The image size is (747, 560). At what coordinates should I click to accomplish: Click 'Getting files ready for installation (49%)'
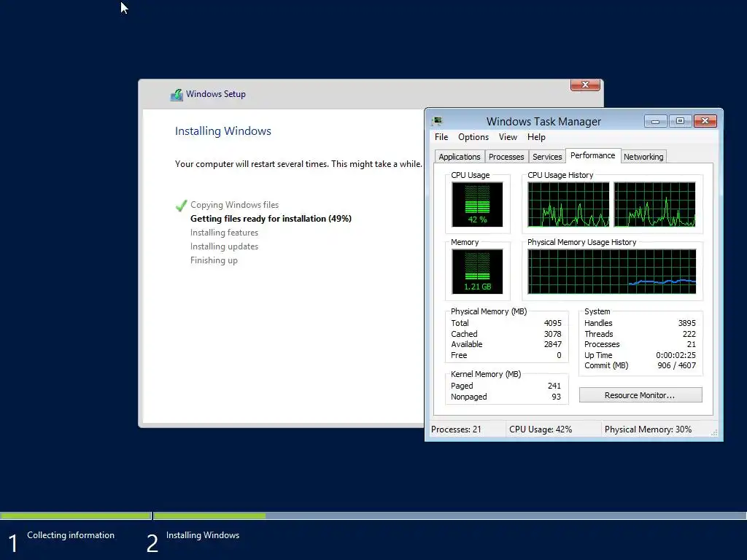(x=271, y=219)
